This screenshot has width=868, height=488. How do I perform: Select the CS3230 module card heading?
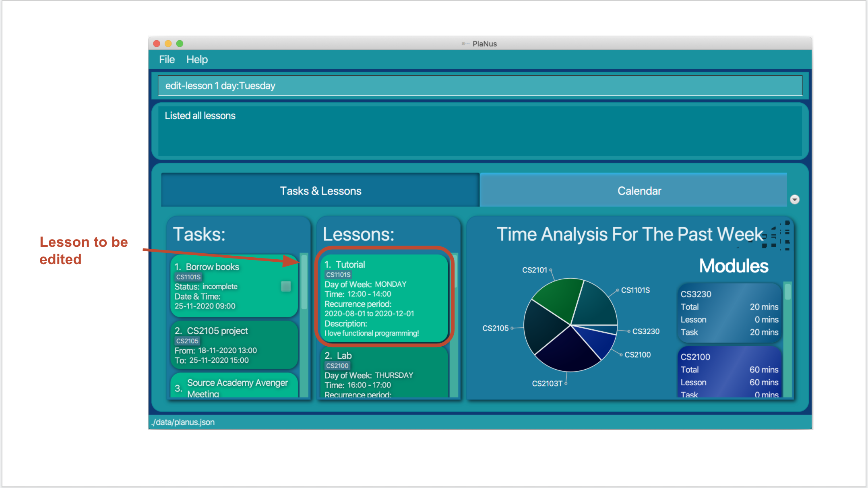[x=696, y=294]
